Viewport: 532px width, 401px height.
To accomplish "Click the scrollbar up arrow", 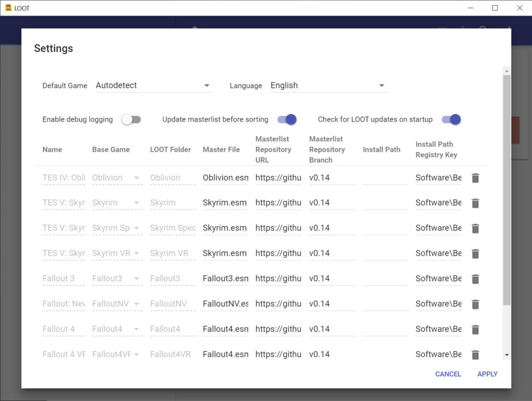I will 507,71.
